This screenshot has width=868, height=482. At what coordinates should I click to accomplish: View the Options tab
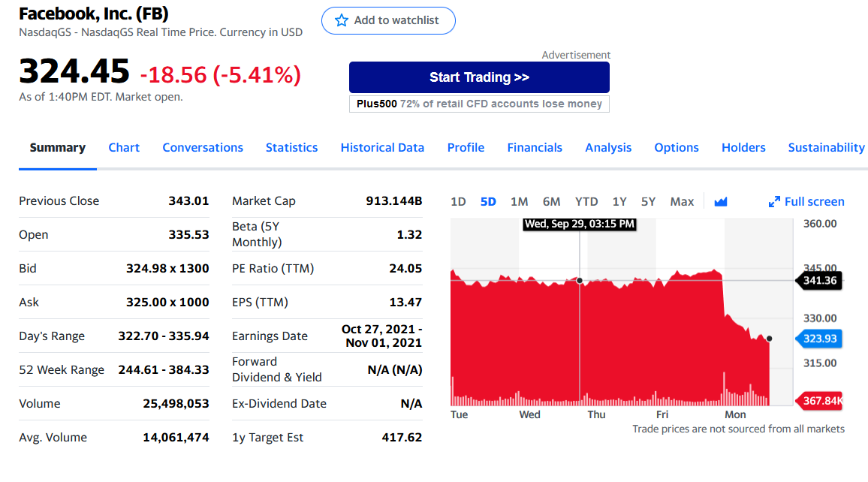point(677,148)
